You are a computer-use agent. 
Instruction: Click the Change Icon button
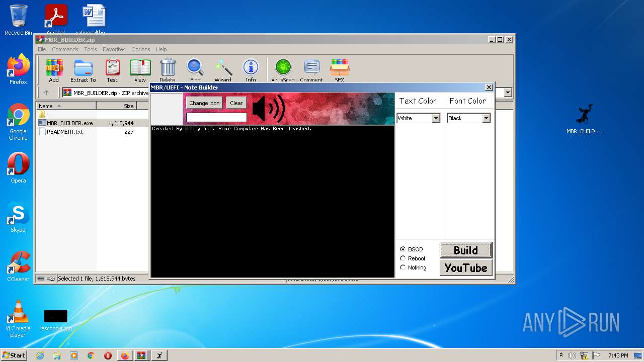pos(204,103)
